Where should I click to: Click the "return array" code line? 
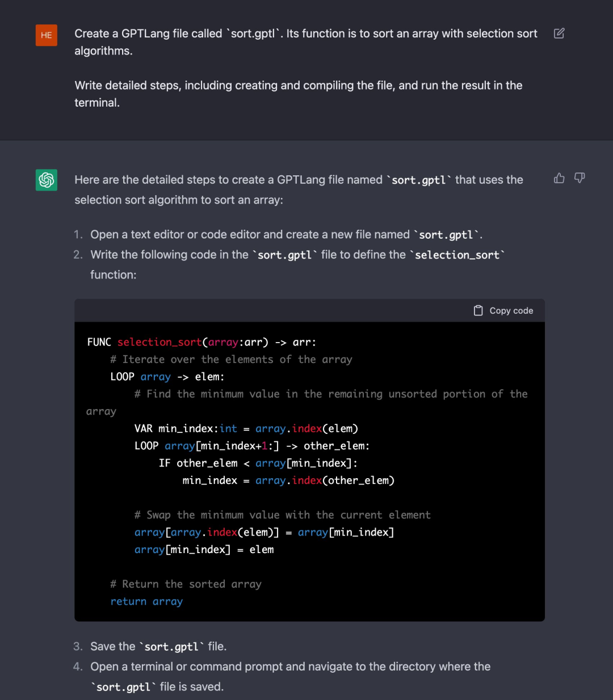pyautogui.click(x=146, y=601)
